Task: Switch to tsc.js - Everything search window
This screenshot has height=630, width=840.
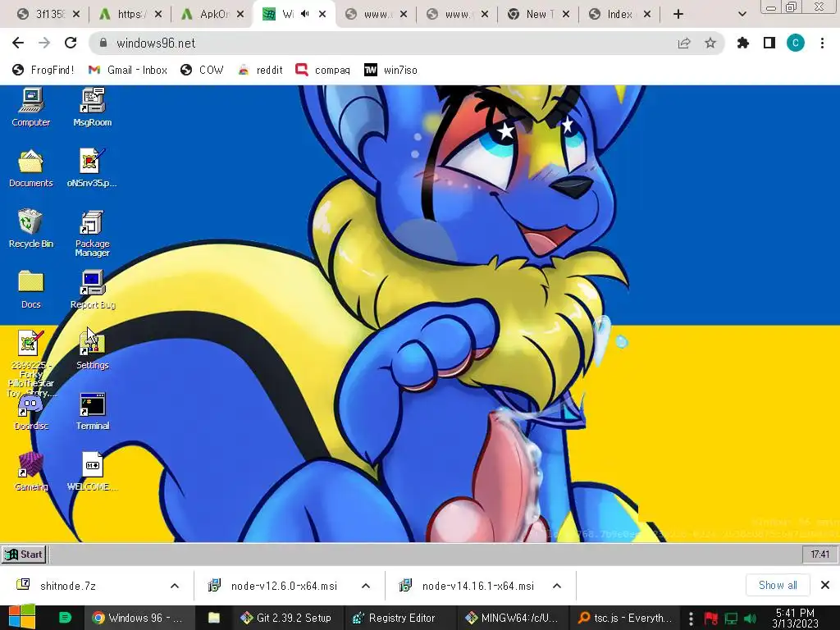Action: (624, 618)
